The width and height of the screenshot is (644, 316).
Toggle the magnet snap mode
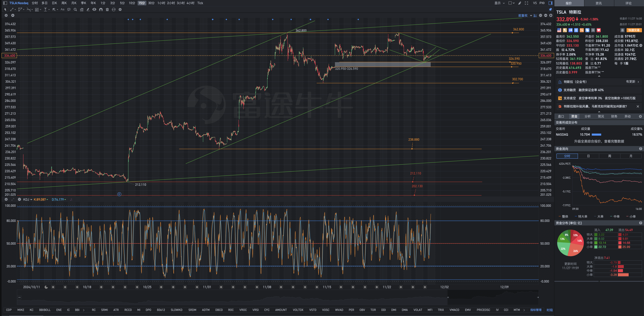101,9
